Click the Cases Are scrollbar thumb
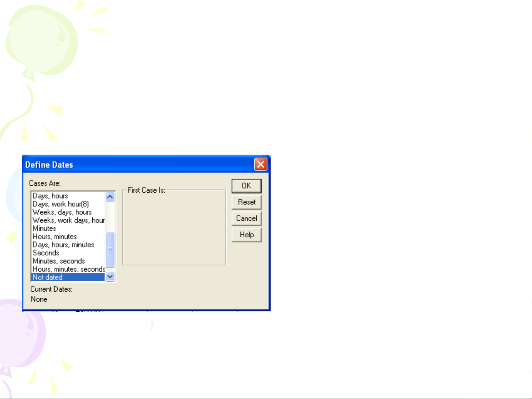The image size is (532, 399). 110,250
